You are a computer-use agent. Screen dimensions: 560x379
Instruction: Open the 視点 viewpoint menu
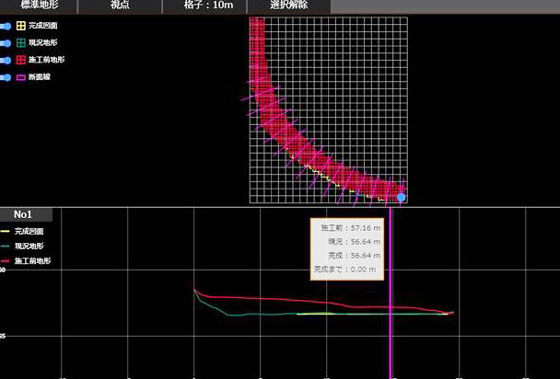point(120,6)
